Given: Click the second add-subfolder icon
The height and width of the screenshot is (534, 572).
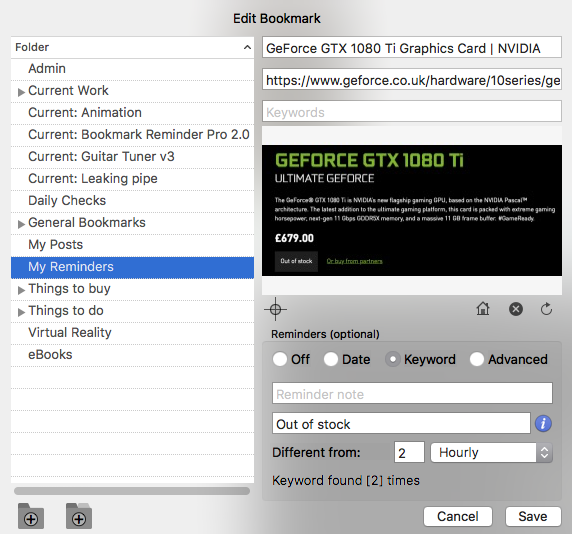Looking at the screenshot, I should 79,516.
